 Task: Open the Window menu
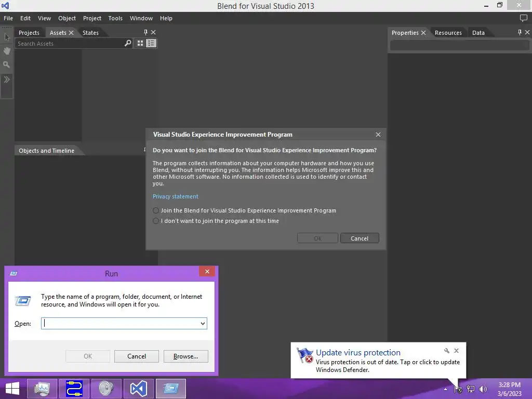(141, 18)
